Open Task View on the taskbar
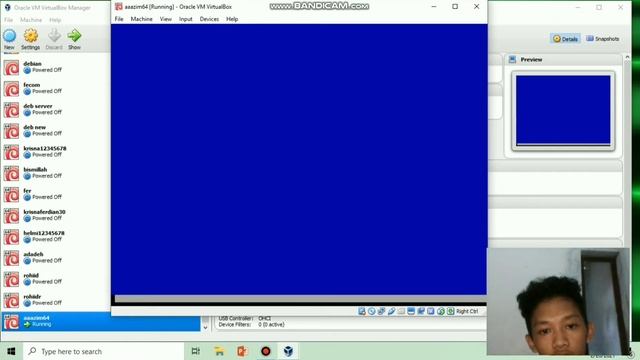This screenshot has height=360, width=640. click(196, 351)
